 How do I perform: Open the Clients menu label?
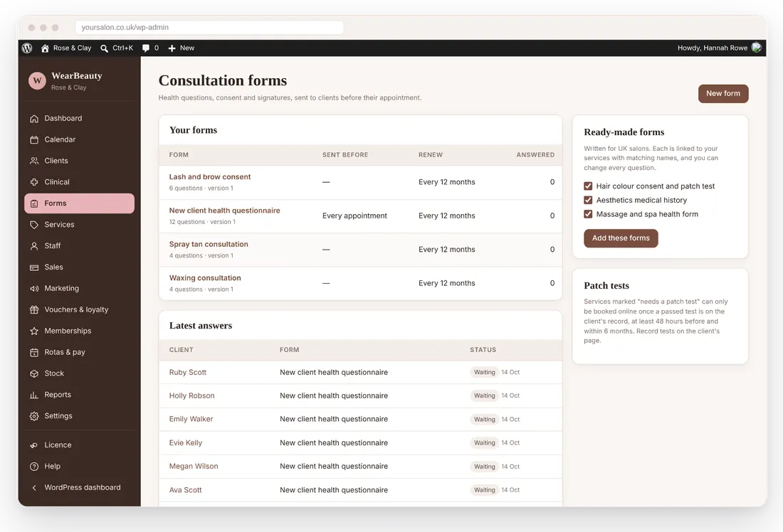pos(56,161)
